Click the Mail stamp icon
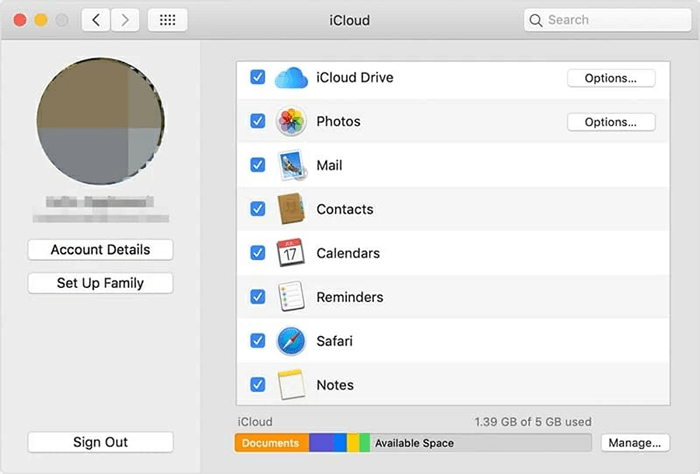 (x=291, y=165)
